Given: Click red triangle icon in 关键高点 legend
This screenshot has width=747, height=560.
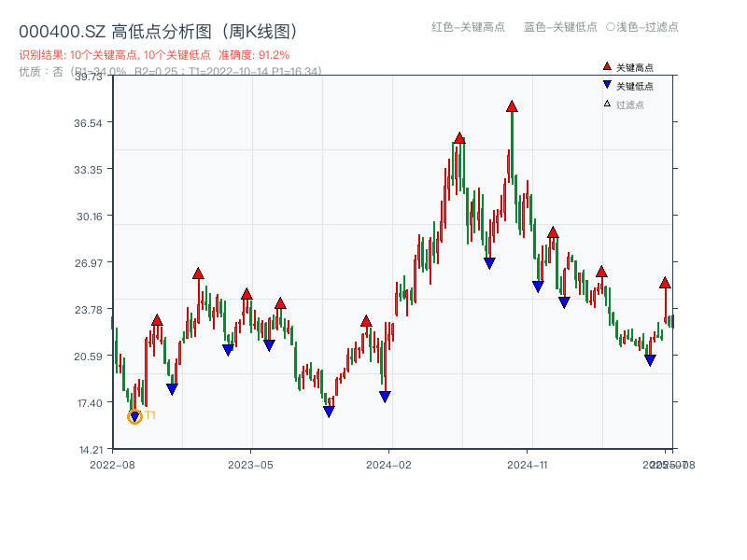Looking at the screenshot, I should (607, 66).
